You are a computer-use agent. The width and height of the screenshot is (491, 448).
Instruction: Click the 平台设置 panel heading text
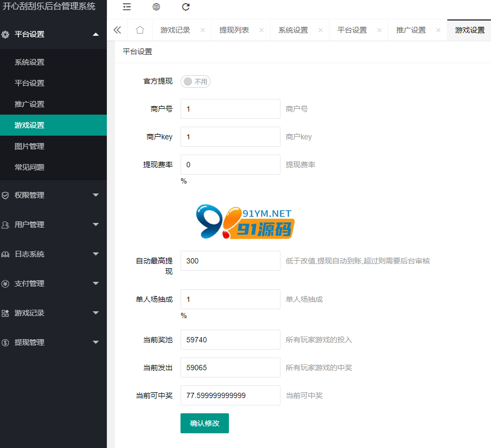137,52
